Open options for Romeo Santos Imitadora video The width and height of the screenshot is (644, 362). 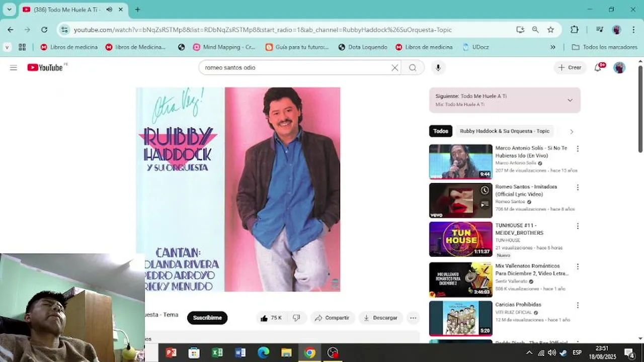(578, 188)
